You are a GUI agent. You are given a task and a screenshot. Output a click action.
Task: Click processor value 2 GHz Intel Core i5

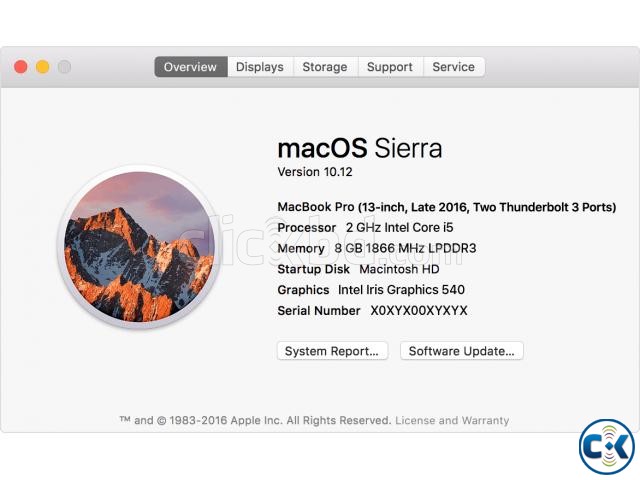(x=400, y=227)
